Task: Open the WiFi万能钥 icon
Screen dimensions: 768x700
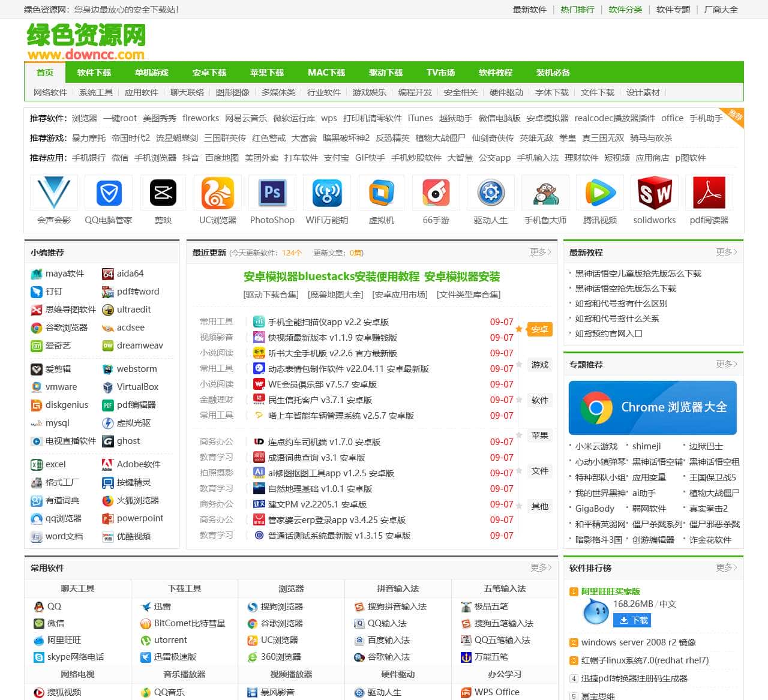Action: tap(327, 193)
